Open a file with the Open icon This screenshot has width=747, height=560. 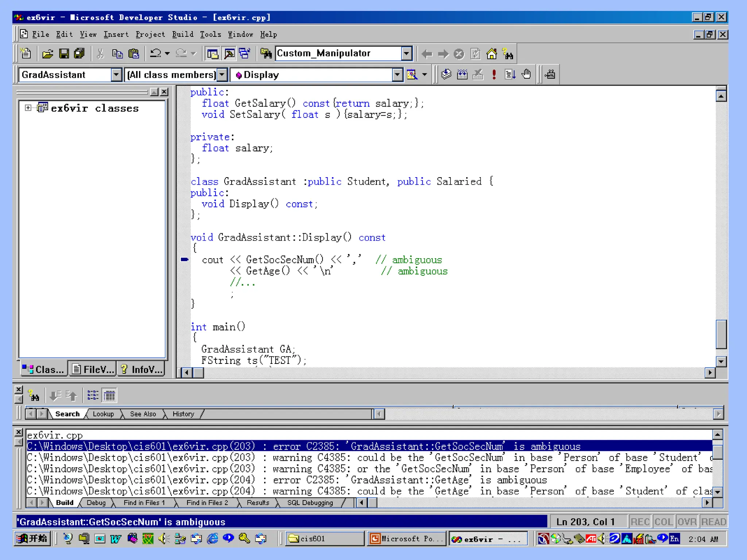(x=47, y=54)
